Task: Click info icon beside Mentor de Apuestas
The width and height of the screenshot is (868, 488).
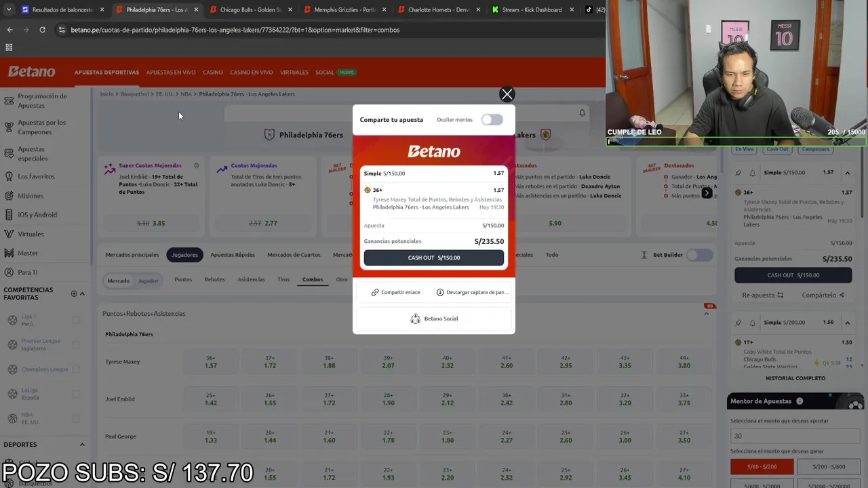Action: click(800, 401)
